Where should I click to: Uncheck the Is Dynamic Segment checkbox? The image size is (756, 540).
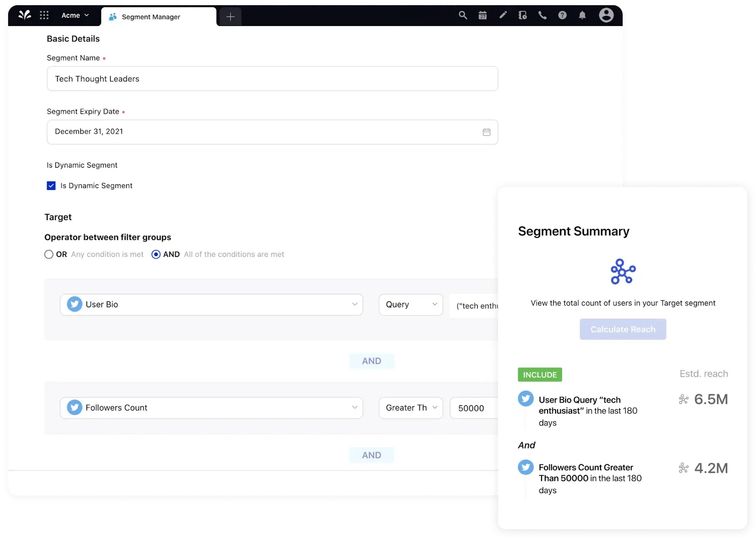pyautogui.click(x=51, y=185)
